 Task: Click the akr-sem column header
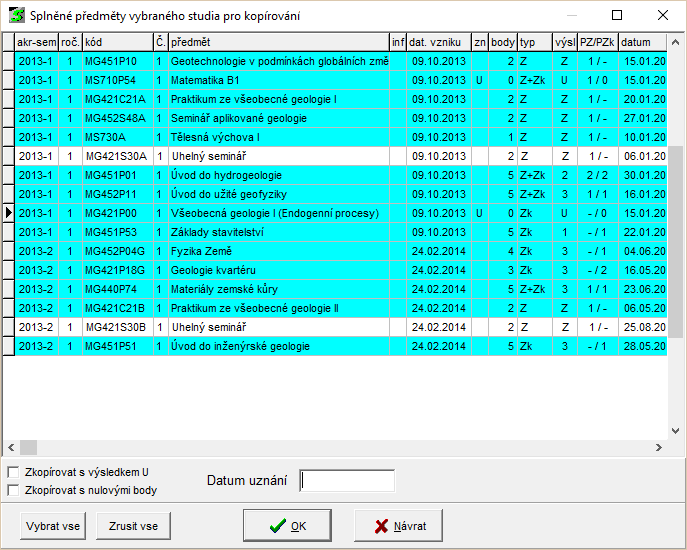coord(36,42)
